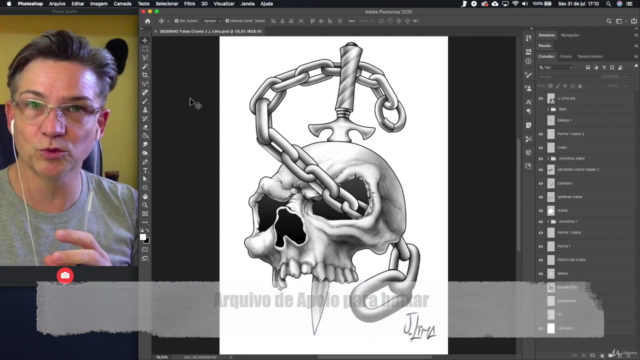The width and height of the screenshot is (640, 360).
Task: Select the Eraser tool
Action: 145,127
